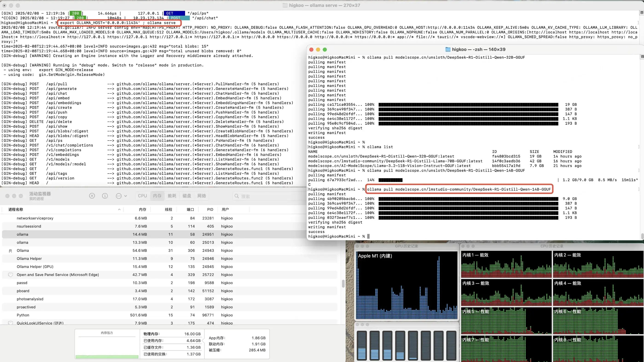644x362 pixels.
Task: Click the Ollama app llama icon
Action: [10, 251]
